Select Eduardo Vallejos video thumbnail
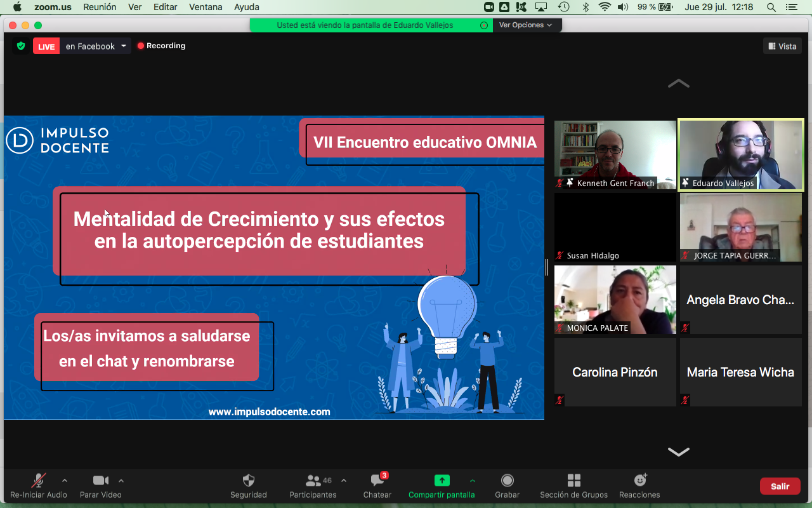This screenshot has width=812, height=508. coord(741,154)
